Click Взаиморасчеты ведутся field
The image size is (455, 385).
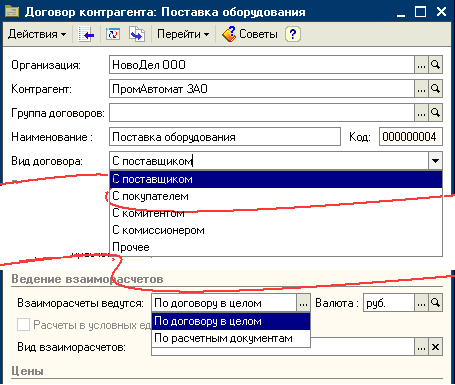[224, 303]
